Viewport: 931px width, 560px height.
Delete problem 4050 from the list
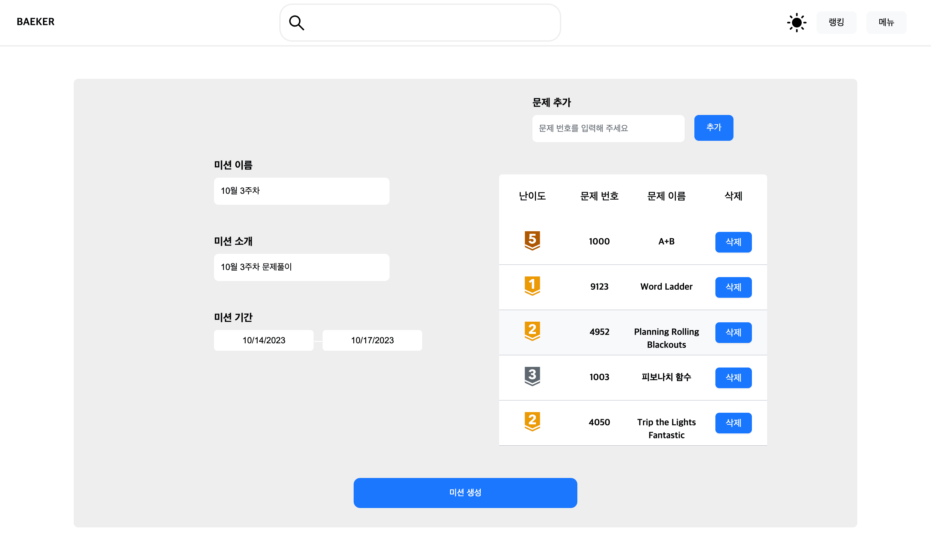(x=733, y=423)
